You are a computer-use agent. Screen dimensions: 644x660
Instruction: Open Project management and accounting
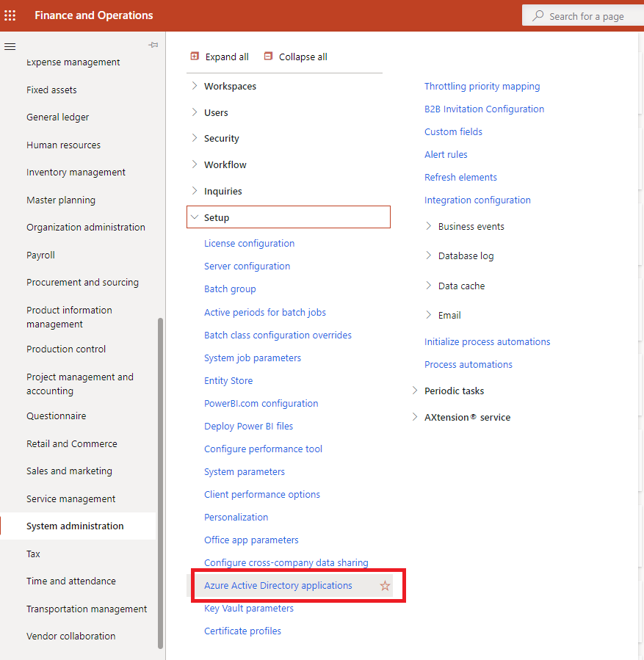tap(80, 384)
